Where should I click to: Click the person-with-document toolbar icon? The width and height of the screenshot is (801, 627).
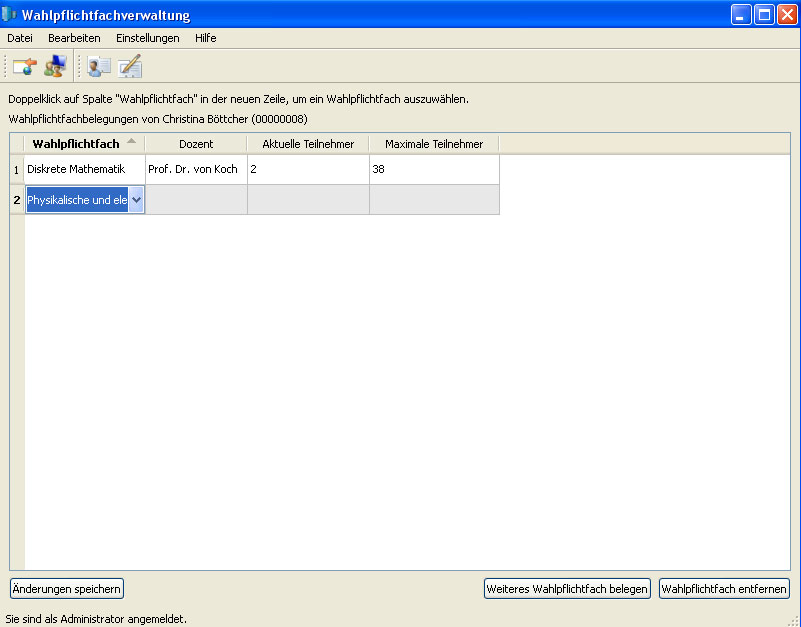coord(99,67)
